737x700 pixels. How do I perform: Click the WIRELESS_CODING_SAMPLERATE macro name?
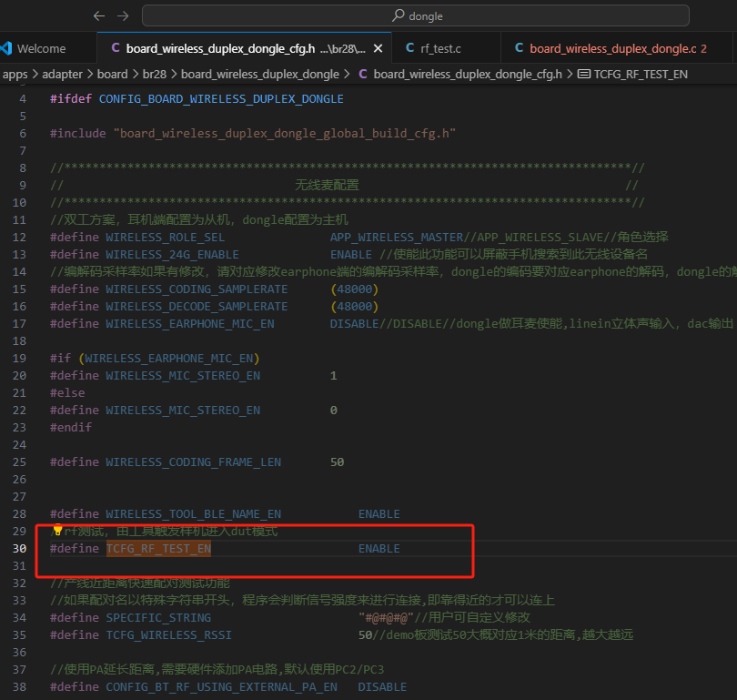197,289
